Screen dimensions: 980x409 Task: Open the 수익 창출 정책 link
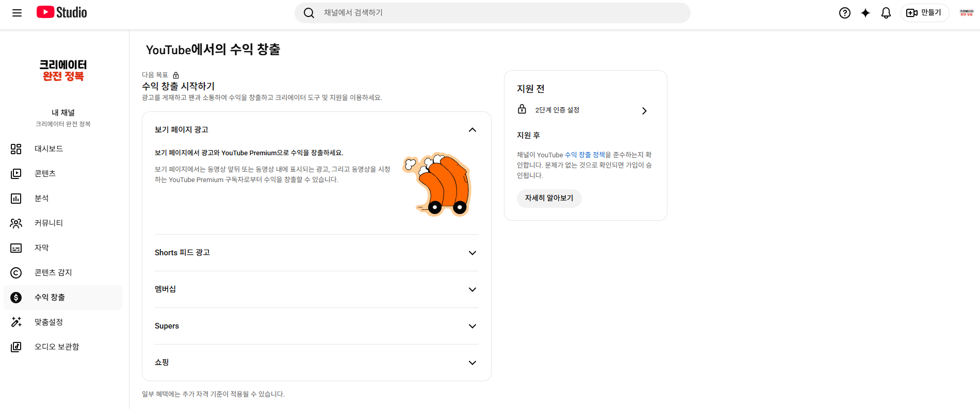coord(584,155)
